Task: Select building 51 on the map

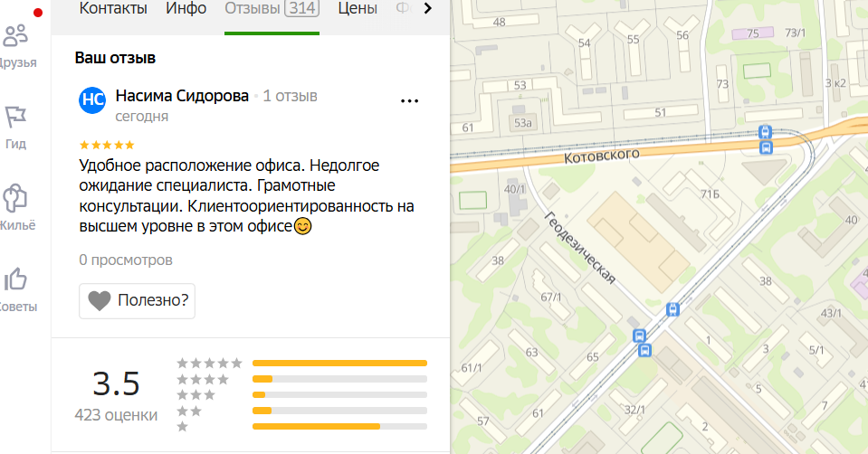Action: (661, 113)
